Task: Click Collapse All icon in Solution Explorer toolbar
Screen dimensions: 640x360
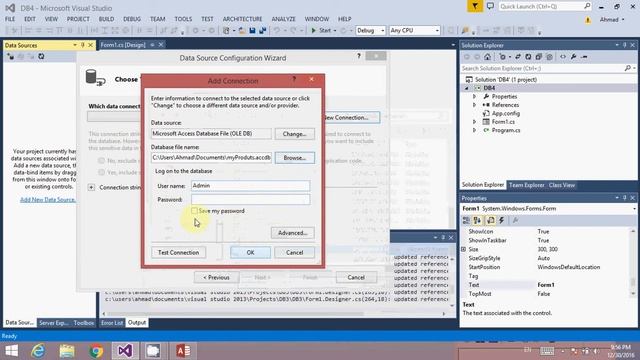Action: pos(539,57)
